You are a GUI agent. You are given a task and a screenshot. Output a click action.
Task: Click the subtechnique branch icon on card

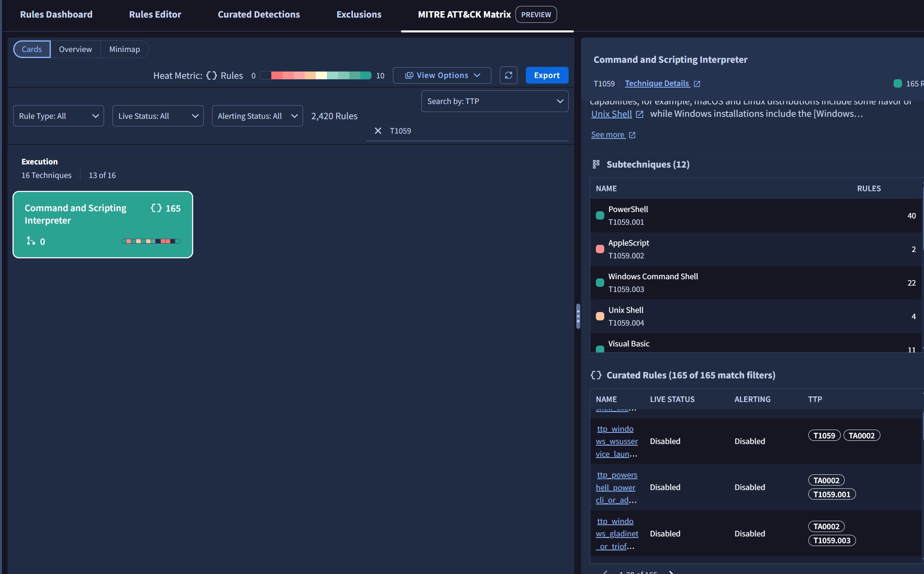pyautogui.click(x=30, y=241)
